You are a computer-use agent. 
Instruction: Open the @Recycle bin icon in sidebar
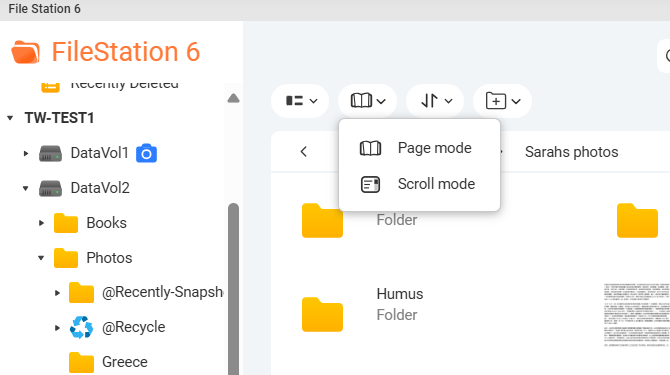(81, 327)
